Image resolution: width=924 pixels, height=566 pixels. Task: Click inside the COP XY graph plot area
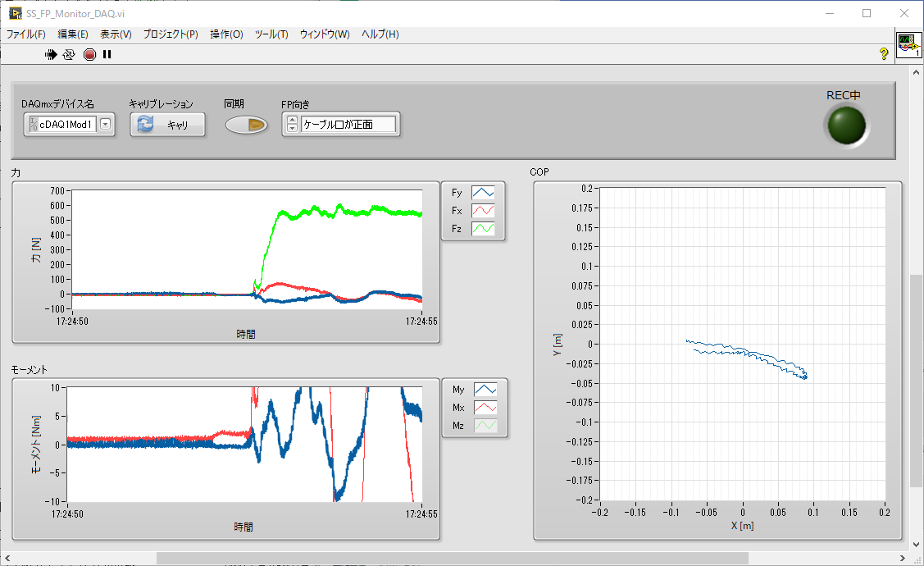743,344
